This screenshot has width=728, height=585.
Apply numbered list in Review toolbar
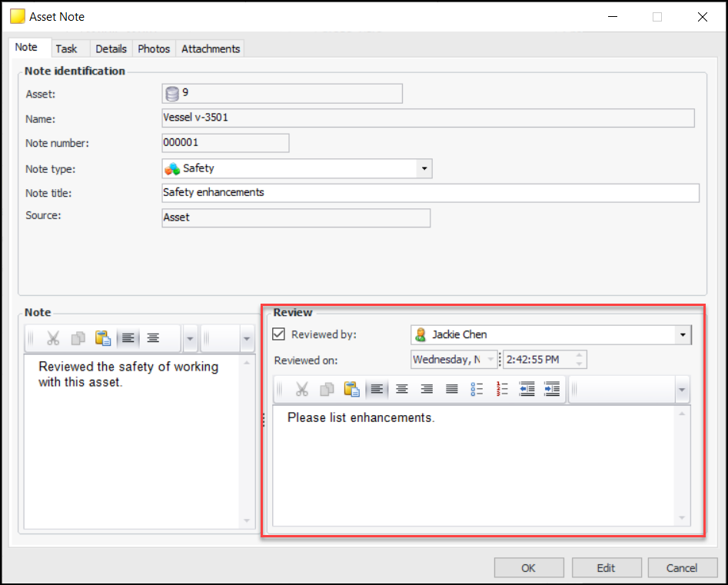pyautogui.click(x=503, y=389)
